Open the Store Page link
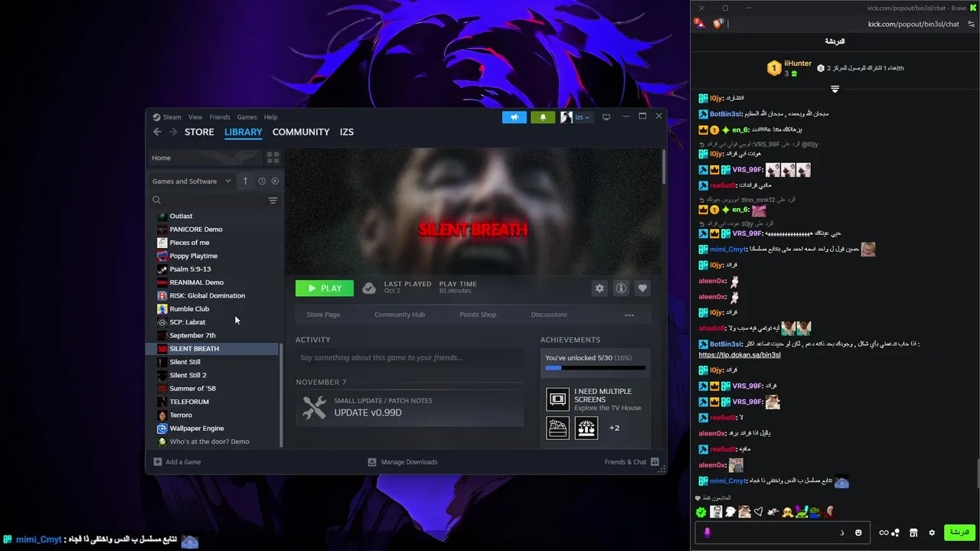This screenshot has height=551, width=980. tap(323, 315)
